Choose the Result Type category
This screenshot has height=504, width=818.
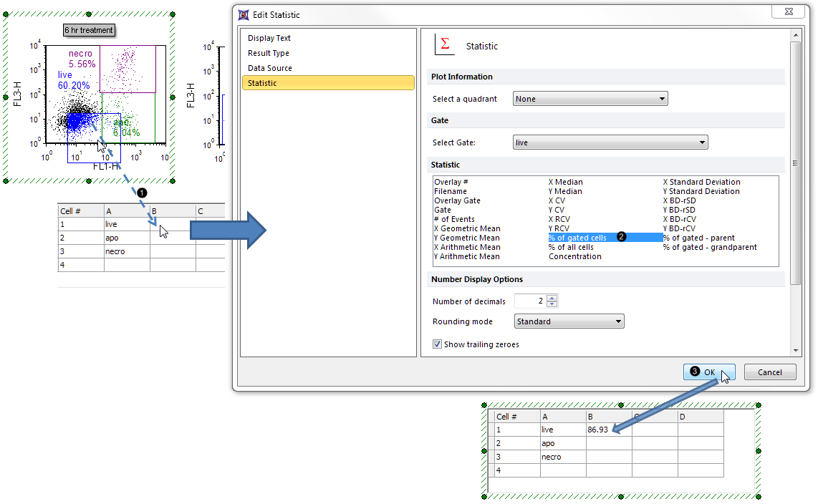pyautogui.click(x=269, y=53)
